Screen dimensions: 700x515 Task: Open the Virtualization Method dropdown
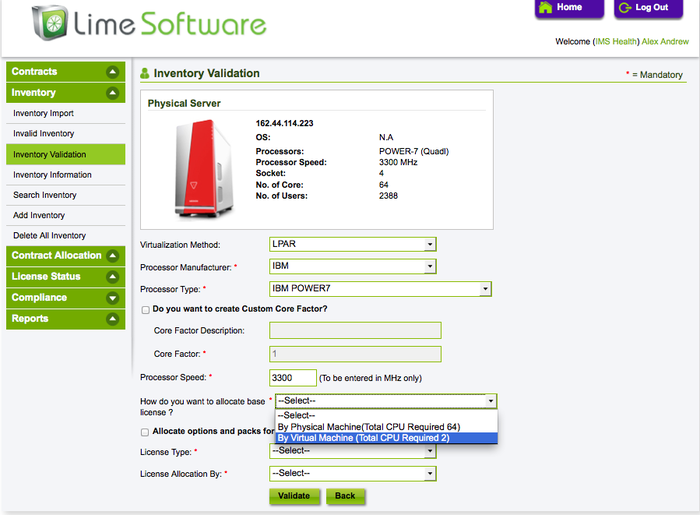353,244
